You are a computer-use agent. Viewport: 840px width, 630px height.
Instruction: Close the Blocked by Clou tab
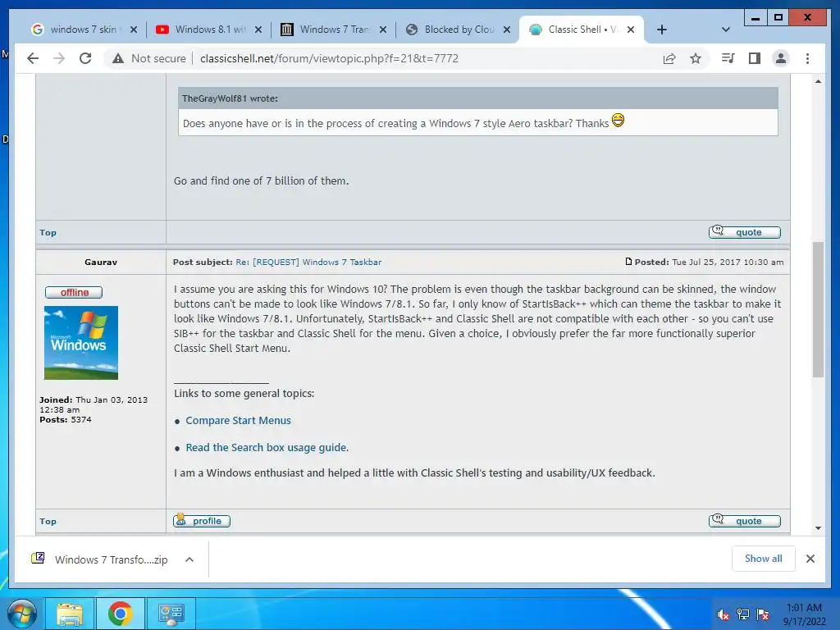507,30
